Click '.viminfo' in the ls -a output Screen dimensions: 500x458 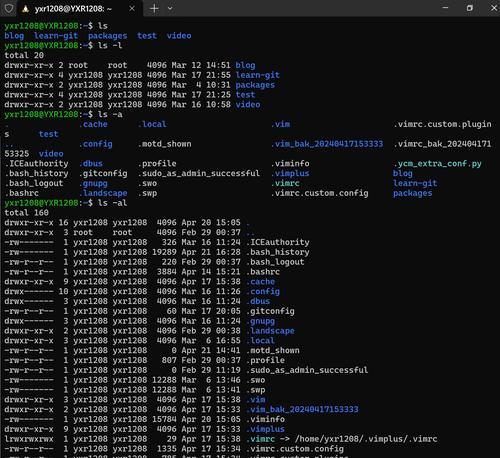tap(290, 164)
